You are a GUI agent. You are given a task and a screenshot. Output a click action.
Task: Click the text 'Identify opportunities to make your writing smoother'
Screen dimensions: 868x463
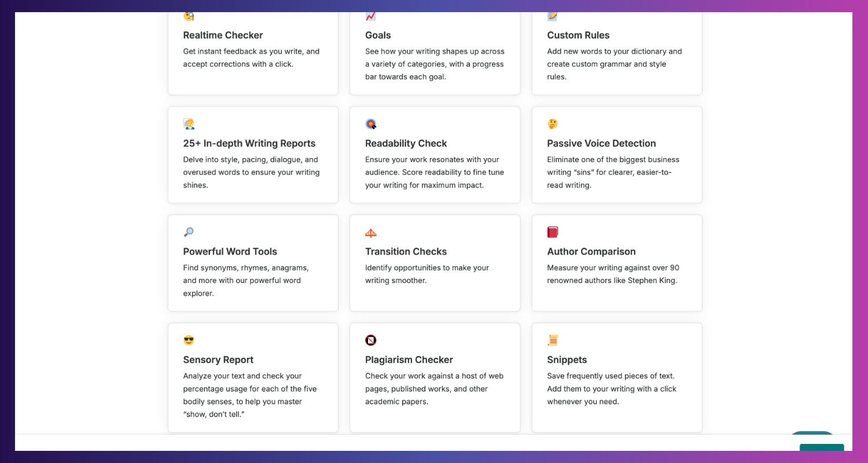pos(427,274)
